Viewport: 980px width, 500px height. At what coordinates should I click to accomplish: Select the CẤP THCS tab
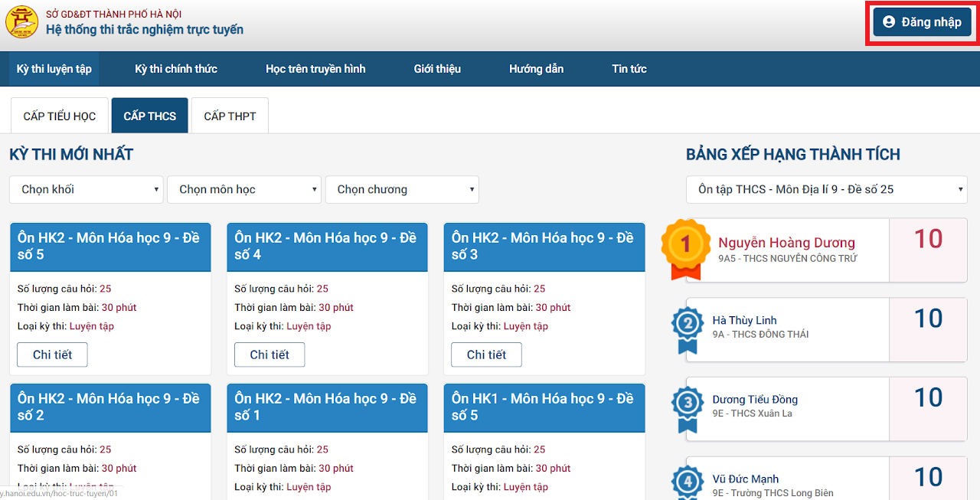point(150,116)
